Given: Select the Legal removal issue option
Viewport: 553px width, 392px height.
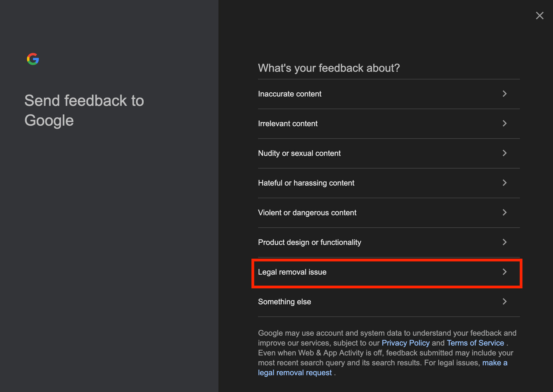Looking at the screenshot, I should point(292,272).
